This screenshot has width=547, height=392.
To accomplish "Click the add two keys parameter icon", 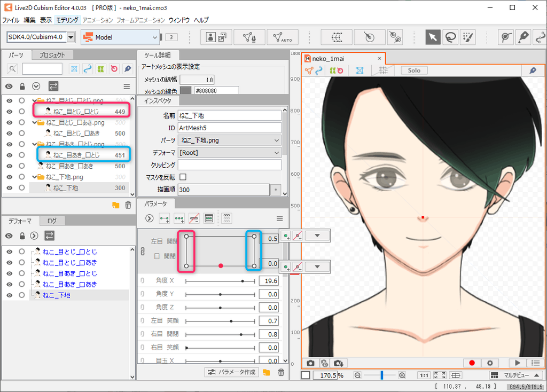I will click(x=164, y=218).
